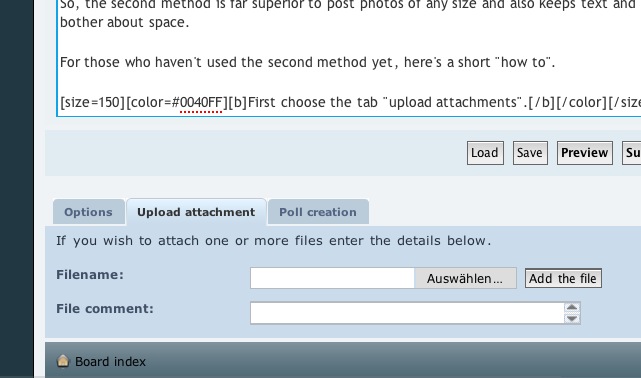Select the Upload attachment tab
Screen dimensions: 641x378
click(x=196, y=212)
